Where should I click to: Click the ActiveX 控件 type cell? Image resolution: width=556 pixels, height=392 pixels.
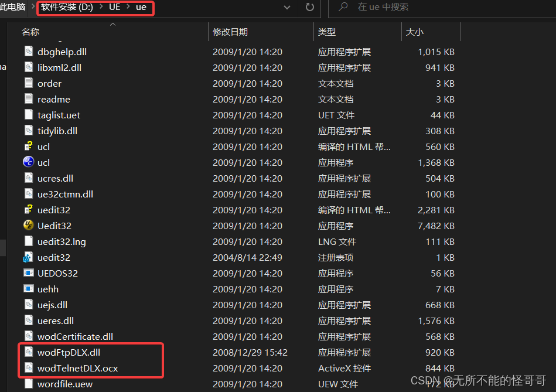pyautogui.click(x=344, y=368)
